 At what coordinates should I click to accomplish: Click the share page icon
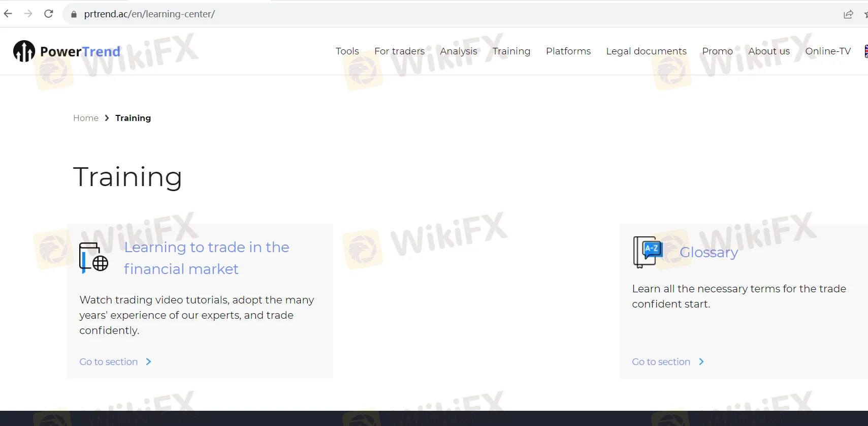pyautogui.click(x=848, y=14)
